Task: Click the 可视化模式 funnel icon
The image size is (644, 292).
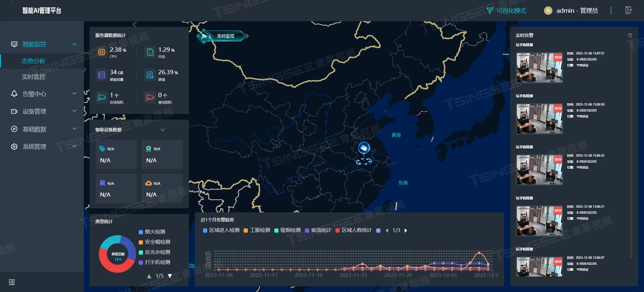Action: tap(489, 11)
